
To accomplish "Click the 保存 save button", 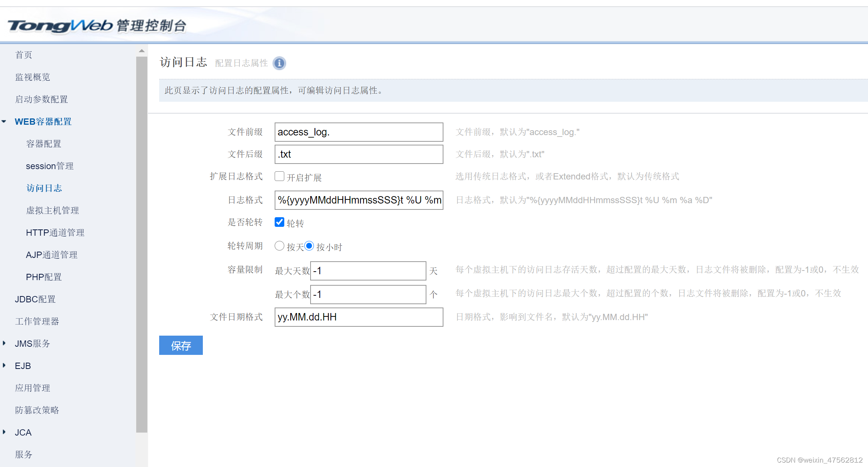I will (181, 345).
